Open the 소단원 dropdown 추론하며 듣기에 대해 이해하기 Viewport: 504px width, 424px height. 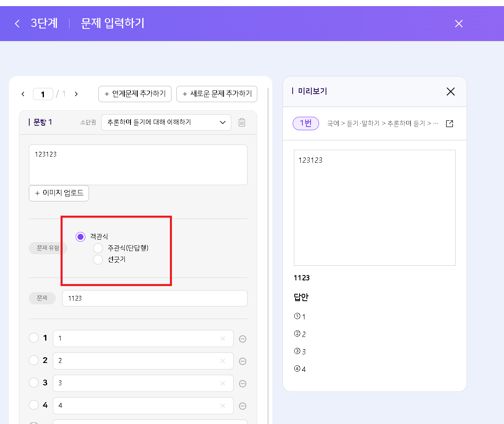point(166,122)
